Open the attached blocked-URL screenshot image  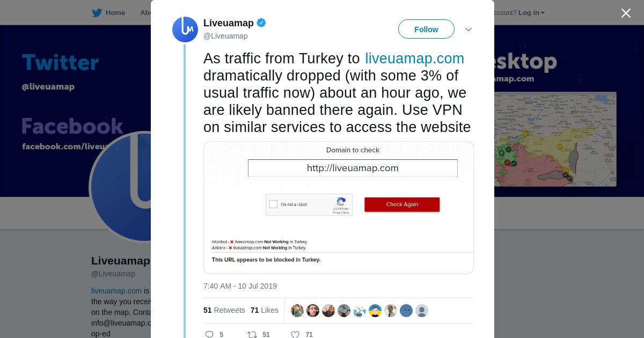pos(339,208)
